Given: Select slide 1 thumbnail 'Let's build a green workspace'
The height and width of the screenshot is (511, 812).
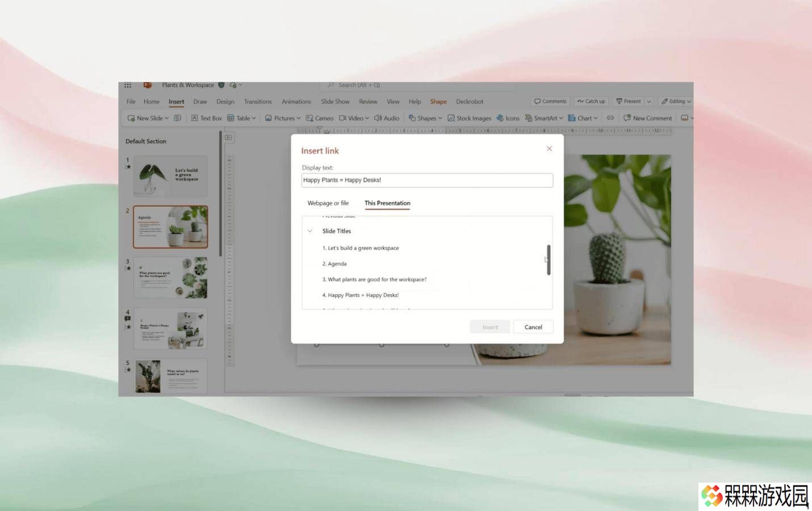Looking at the screenshot, I should pos(170,176).
